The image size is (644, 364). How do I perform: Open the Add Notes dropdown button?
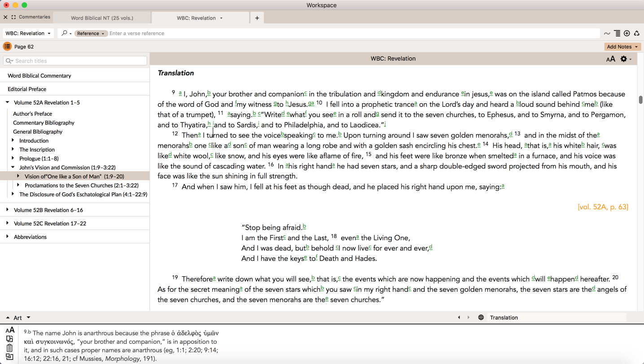click(x=622, y=47)
